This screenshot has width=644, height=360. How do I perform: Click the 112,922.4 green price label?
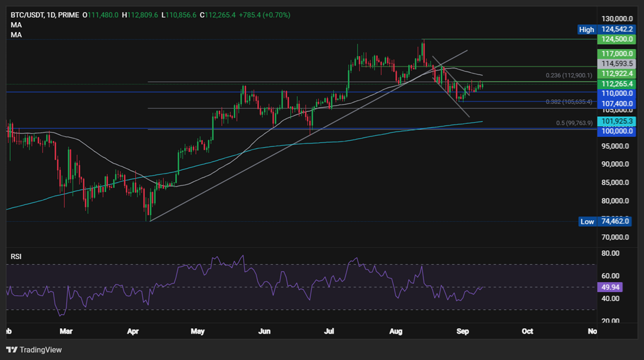[617, 74]
